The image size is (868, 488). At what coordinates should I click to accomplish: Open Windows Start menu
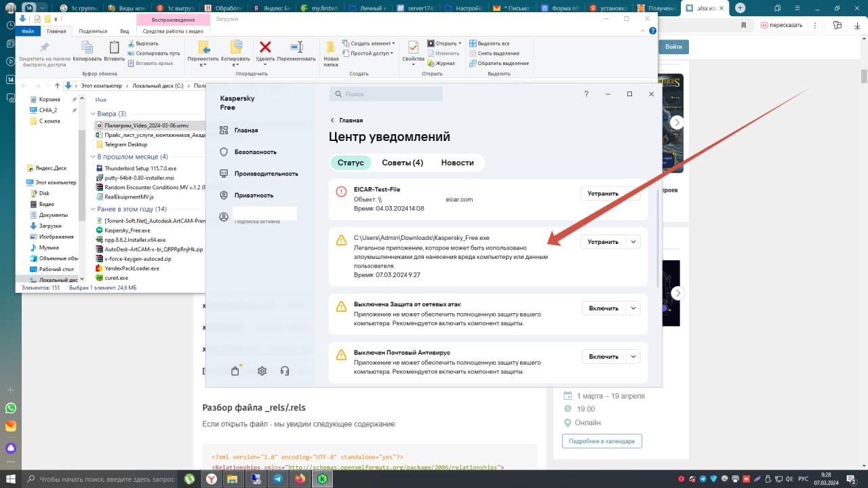tap(12, 479)
